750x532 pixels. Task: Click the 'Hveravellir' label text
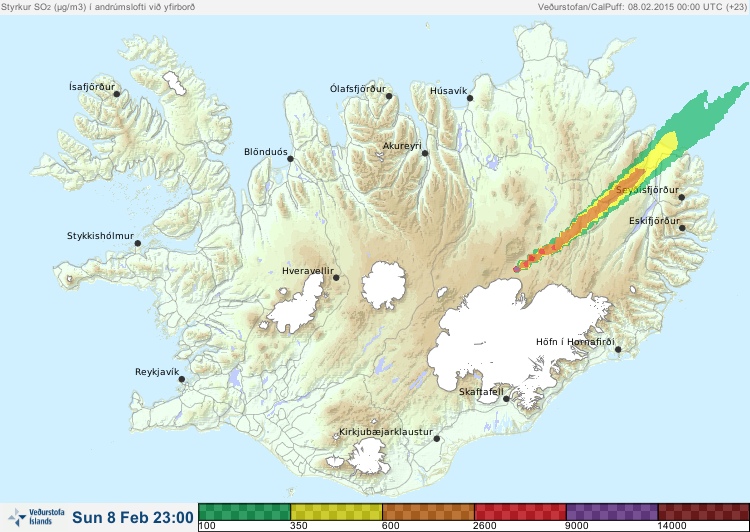coord(308,271)
